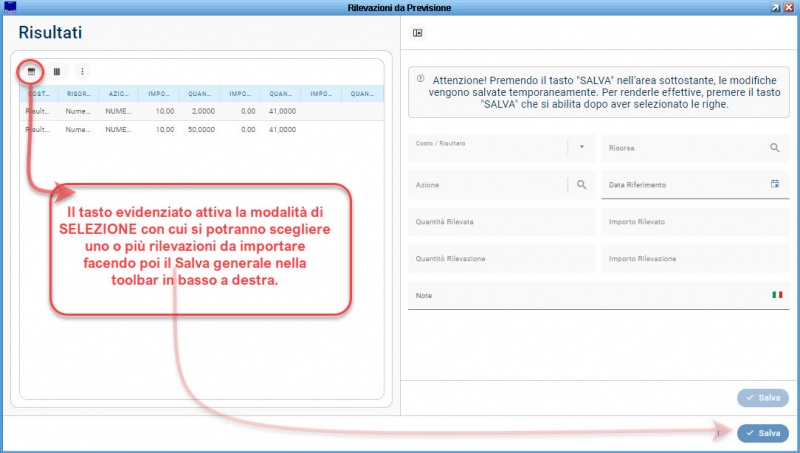Click the Quantità Rilevazione field
The height and width of the screenshot is (453, 800).
click(x=502, y=259)
